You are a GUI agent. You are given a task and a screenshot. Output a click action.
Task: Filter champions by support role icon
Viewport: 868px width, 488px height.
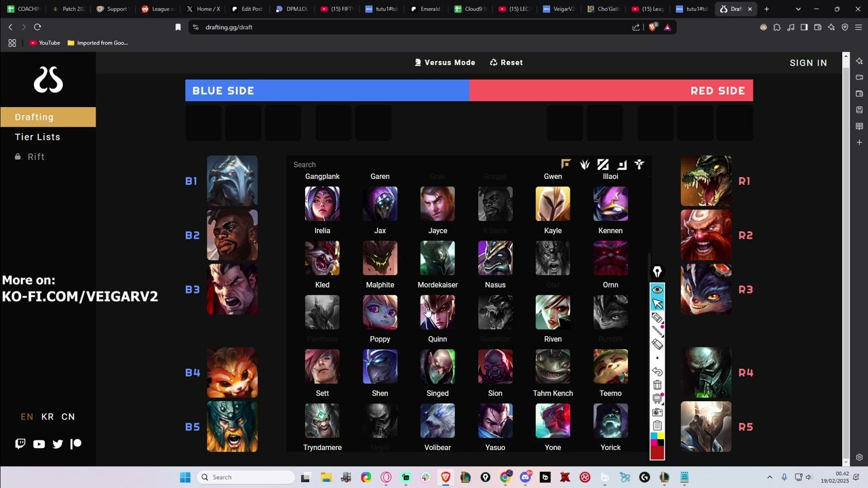639,164
